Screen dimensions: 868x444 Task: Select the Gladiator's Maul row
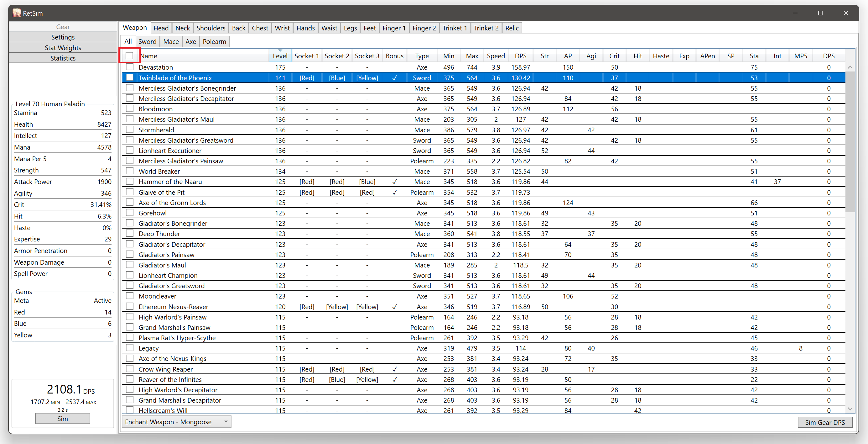[484, 265]
